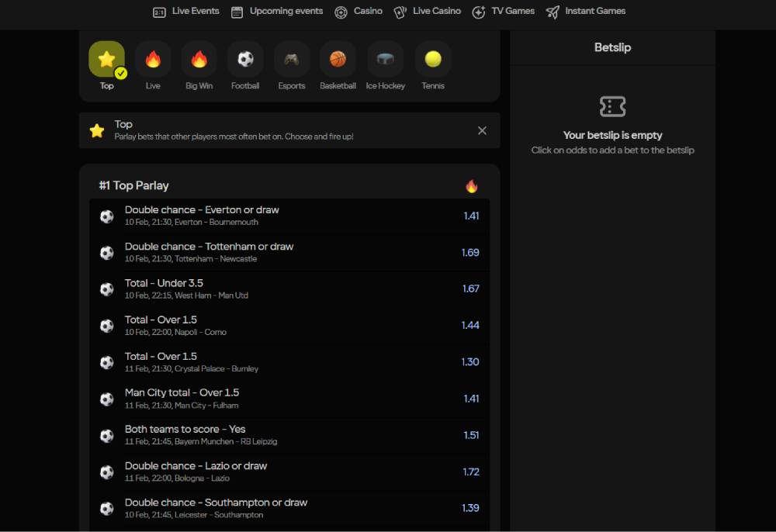The width and height of the screenshot is (776, 532).
Task: Go to Upcoming events menu item
Action: [277, 12]
